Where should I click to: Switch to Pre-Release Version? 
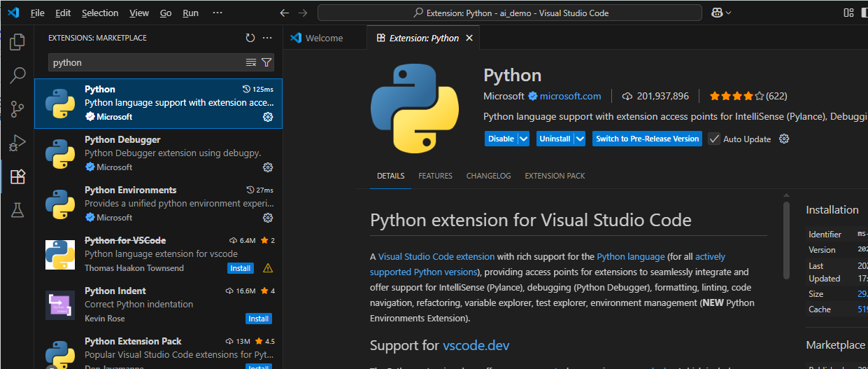pos(647,139)
